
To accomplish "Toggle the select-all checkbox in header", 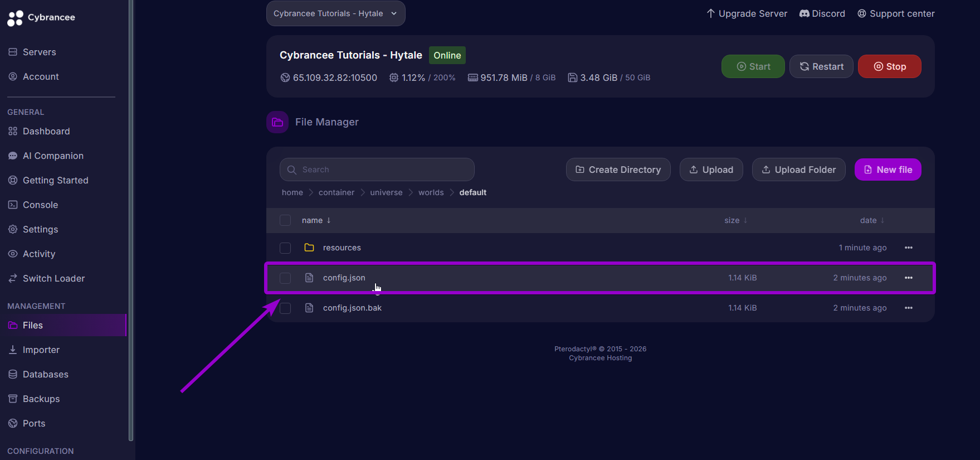I will [285, 220].
